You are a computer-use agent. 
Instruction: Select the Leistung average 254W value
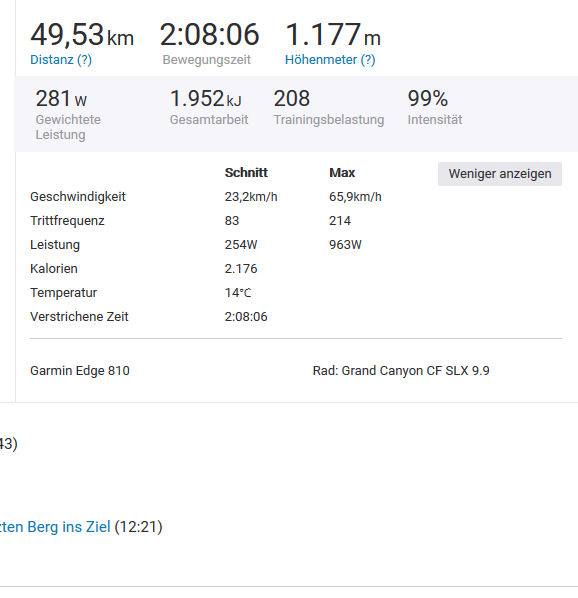(241, 245)
